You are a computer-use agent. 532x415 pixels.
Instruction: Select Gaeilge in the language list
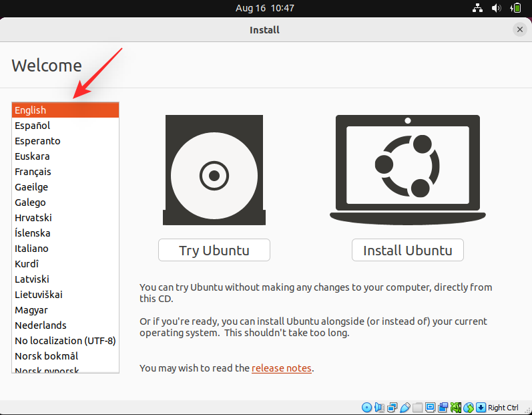coord(65,187)
